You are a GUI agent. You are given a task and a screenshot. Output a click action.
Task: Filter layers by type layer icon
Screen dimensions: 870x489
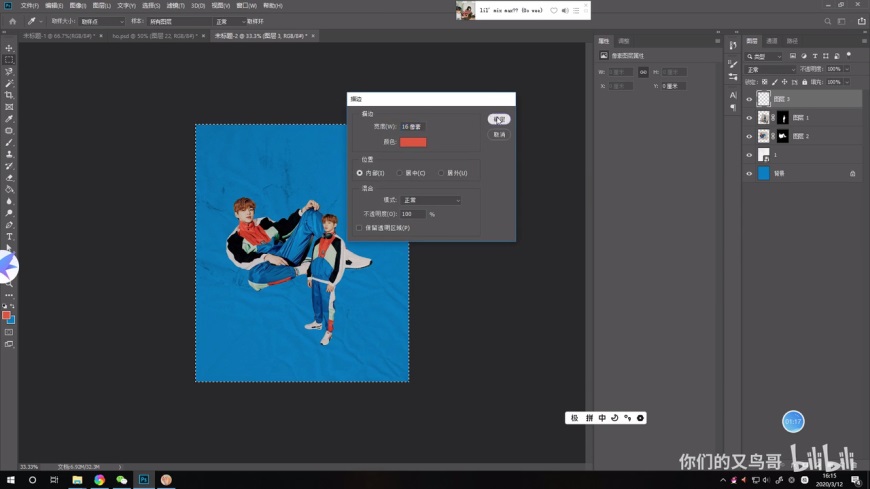click(x=815, y=56)
